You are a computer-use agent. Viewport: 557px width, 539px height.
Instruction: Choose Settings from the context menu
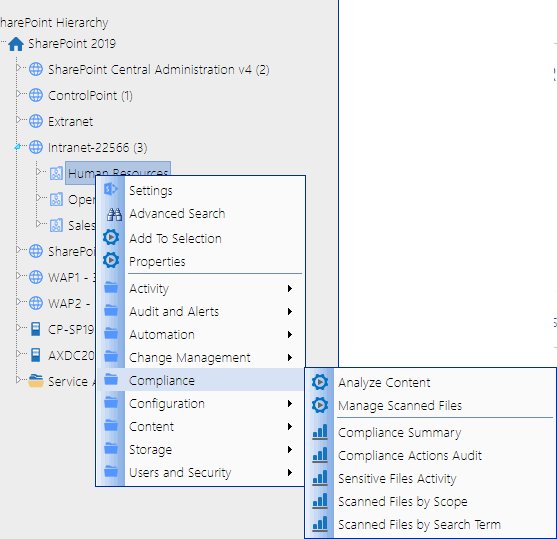point(201,190)
